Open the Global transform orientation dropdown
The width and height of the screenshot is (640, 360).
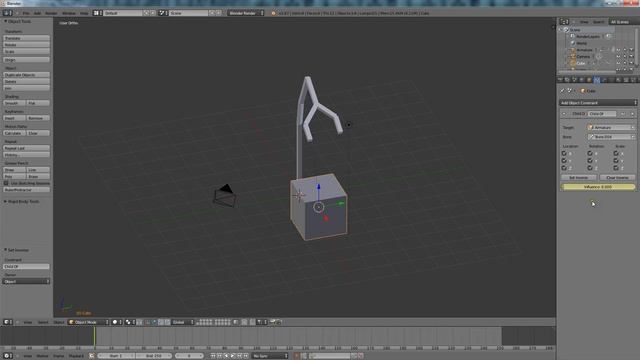click(183, 322)
